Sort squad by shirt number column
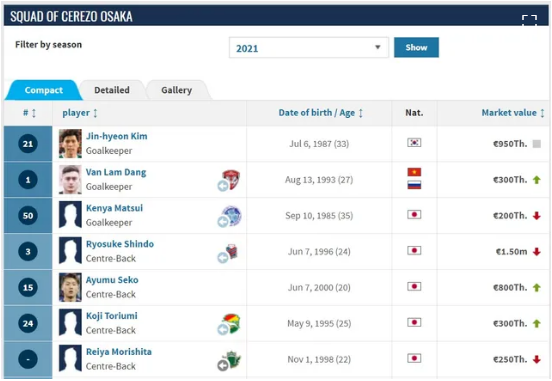 29,113
